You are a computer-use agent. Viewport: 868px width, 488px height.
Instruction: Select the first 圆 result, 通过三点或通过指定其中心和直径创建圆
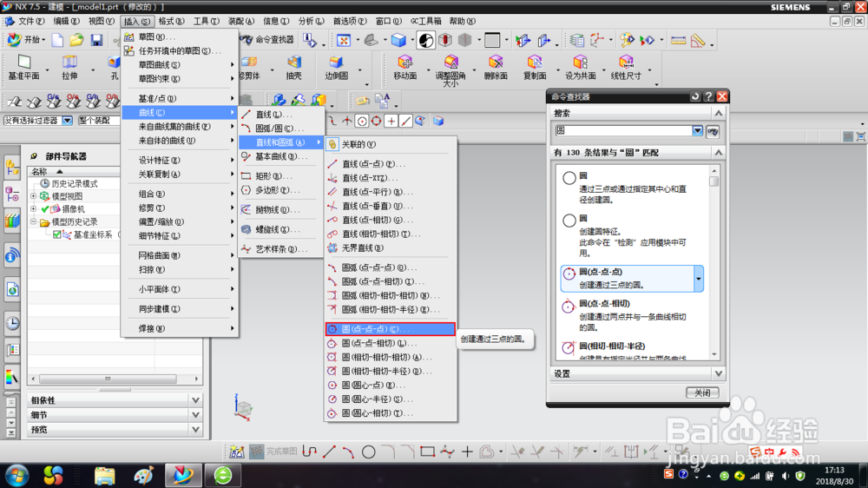click(631, 188)
